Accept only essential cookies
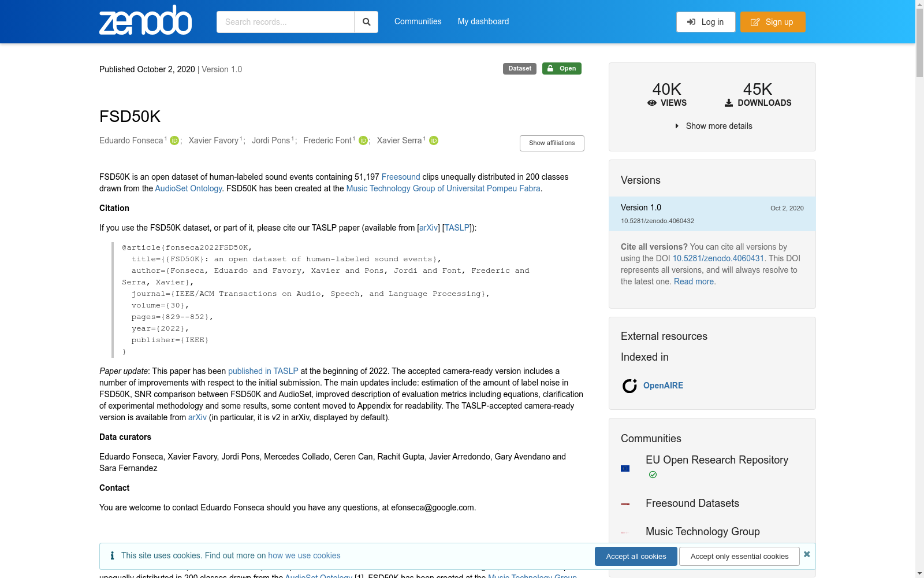The image size is (924, 578). 739,557
